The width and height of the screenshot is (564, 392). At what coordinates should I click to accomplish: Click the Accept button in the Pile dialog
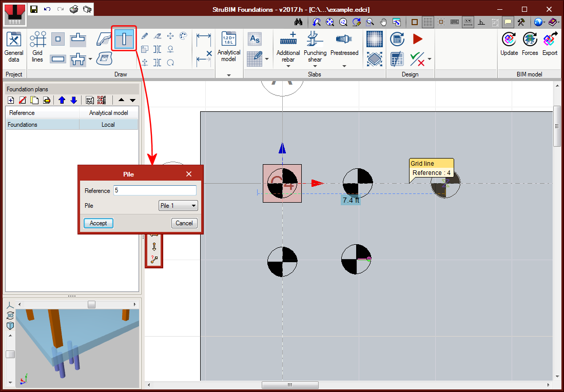click(x=98, y=223)
